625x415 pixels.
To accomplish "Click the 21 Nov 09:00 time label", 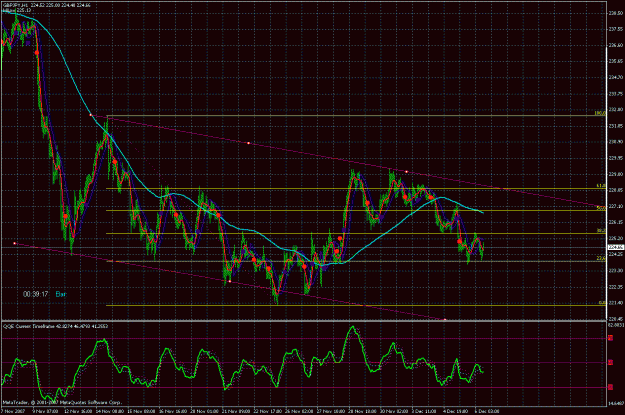I will [237, 411].
